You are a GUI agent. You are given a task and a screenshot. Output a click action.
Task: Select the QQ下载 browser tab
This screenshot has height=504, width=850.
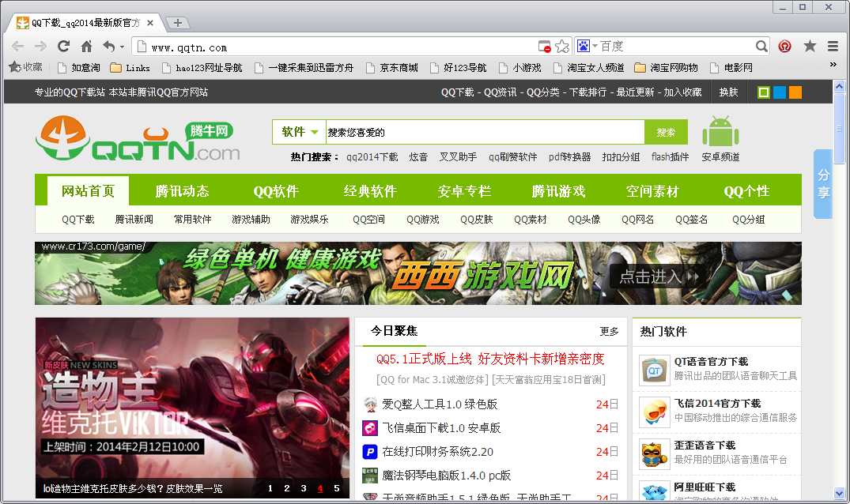(84, 23)
